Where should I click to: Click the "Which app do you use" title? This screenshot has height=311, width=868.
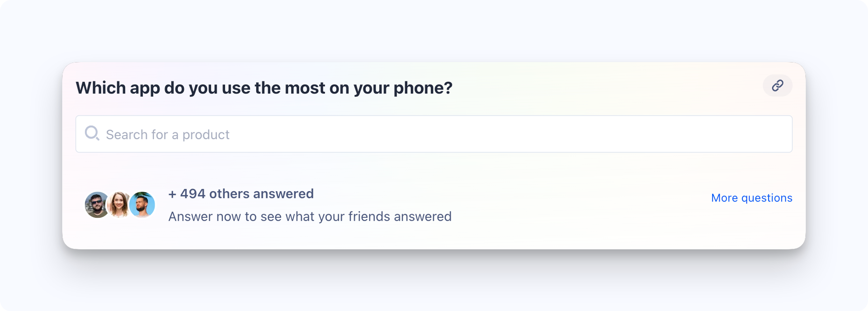[264, 88]
